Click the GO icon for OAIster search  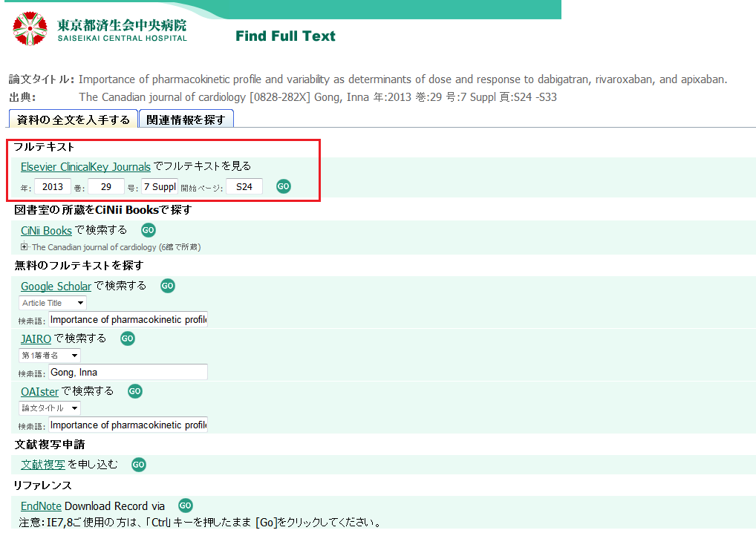(x=135, y=391)
